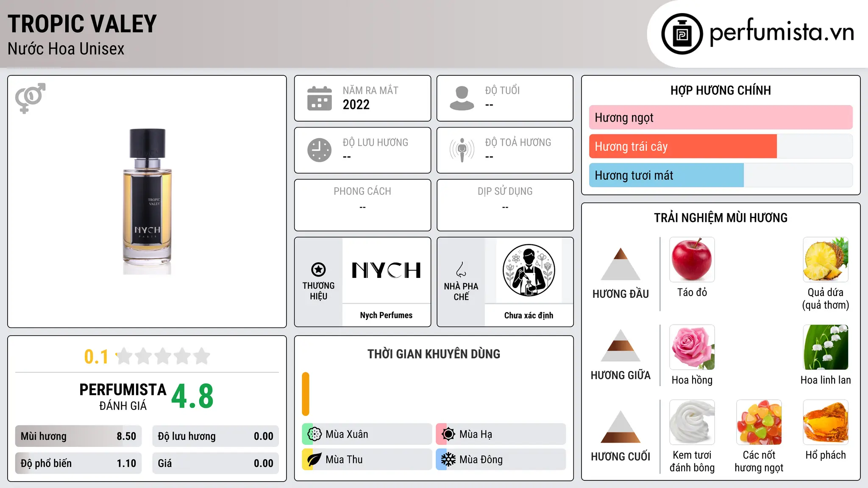Click the Mùa Hạ season bar
The height and width of the screenshot is (488, 868).
click(x=501, y=434)
